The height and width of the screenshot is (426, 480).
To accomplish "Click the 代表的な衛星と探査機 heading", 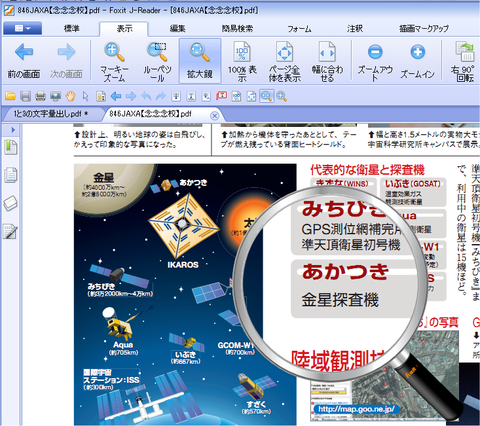I will point(367,170).
